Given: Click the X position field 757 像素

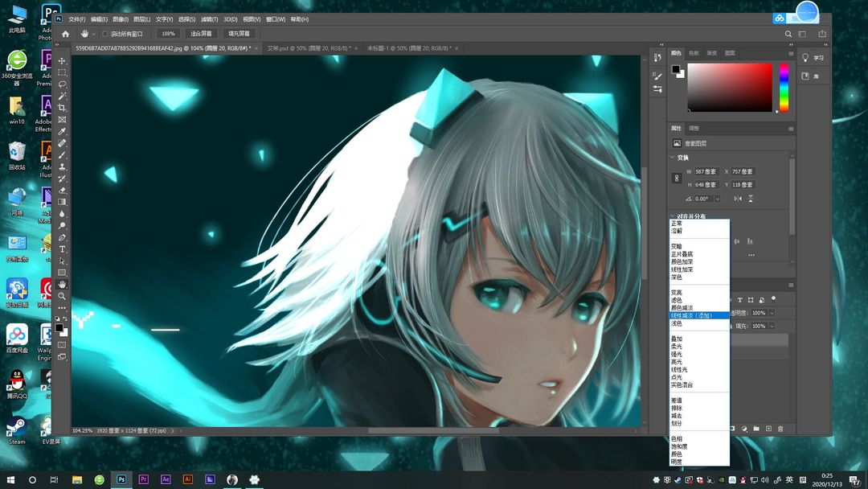Looking at the screenshot, I should tap(743, 171).
